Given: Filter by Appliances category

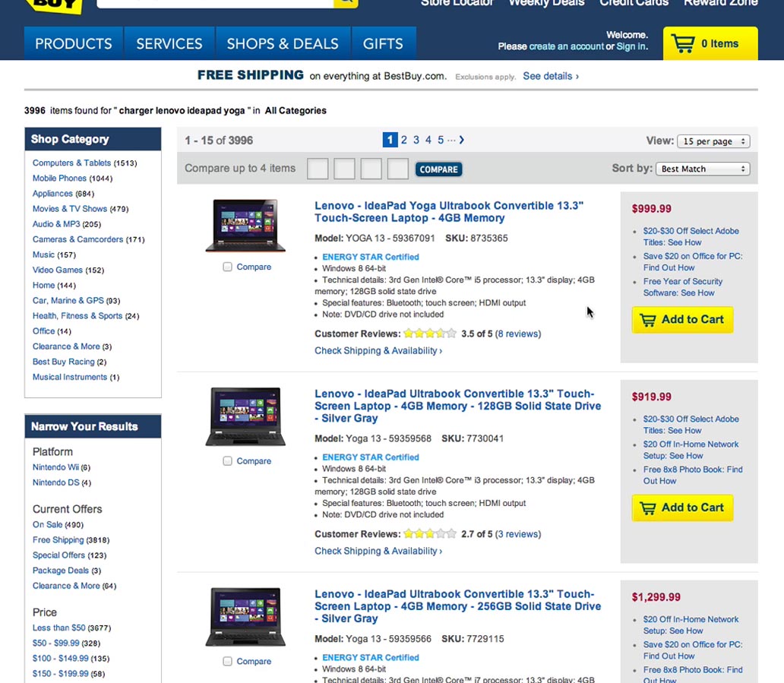Looking at the screenshot, I should (52, 194).
